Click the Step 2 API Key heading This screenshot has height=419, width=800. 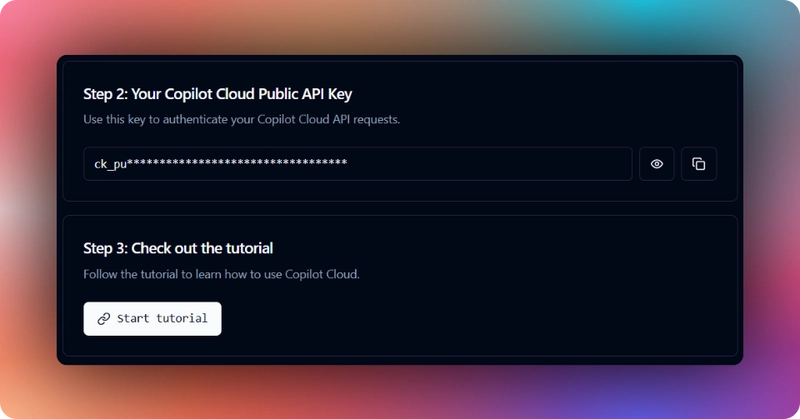pos(218,94)
